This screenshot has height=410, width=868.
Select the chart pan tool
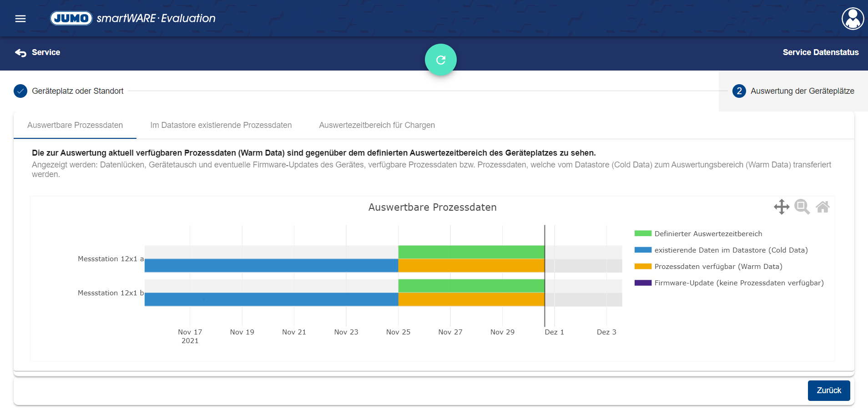[781, 207]
